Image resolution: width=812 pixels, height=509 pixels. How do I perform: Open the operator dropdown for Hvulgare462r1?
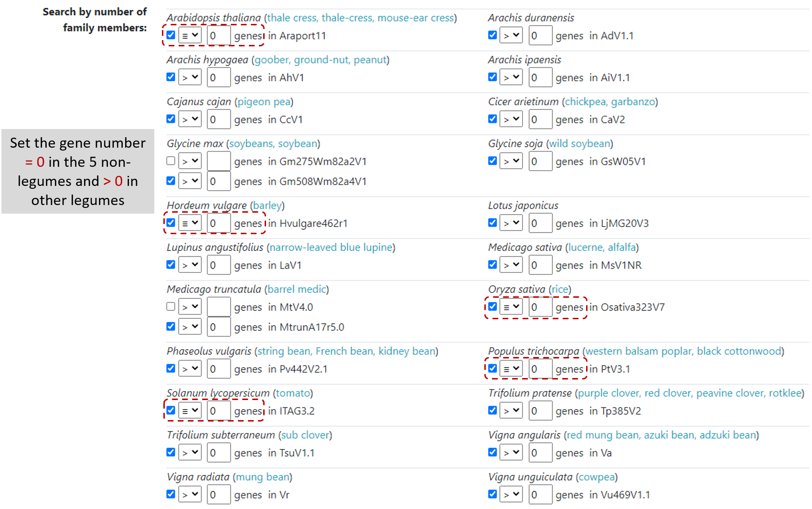(190, 223)
